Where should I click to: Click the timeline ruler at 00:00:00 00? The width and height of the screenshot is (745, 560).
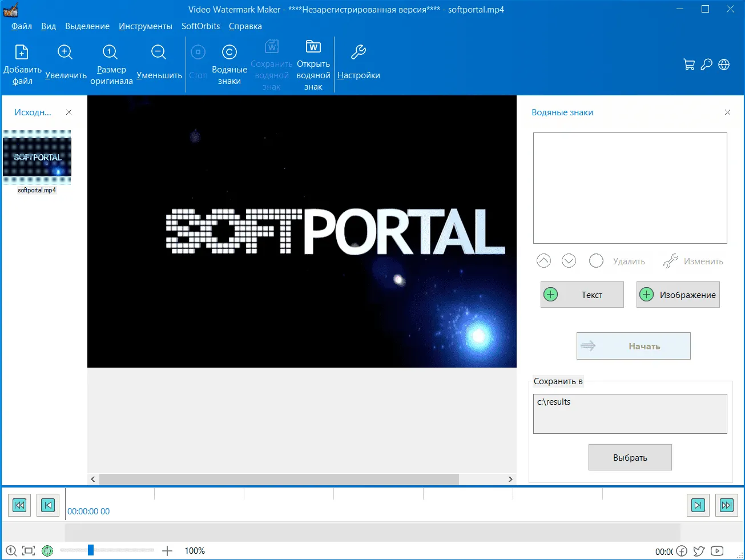[x=88, y=511]
